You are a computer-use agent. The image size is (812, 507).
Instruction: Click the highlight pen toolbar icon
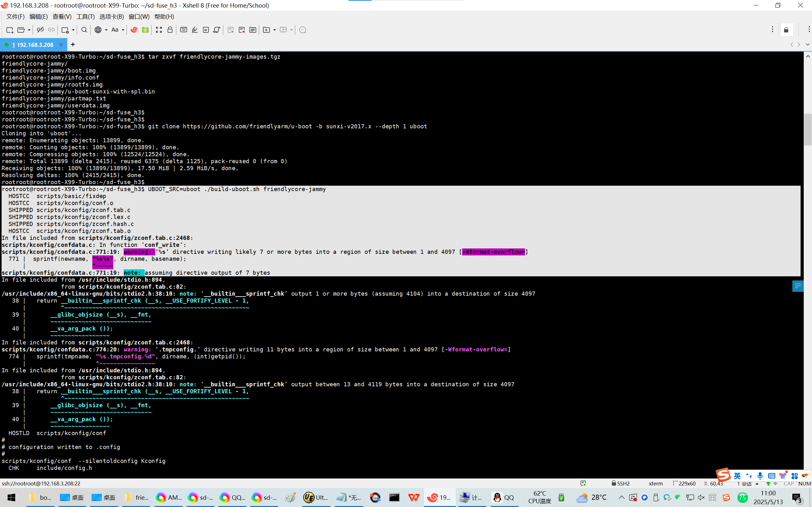click(195, 30)
